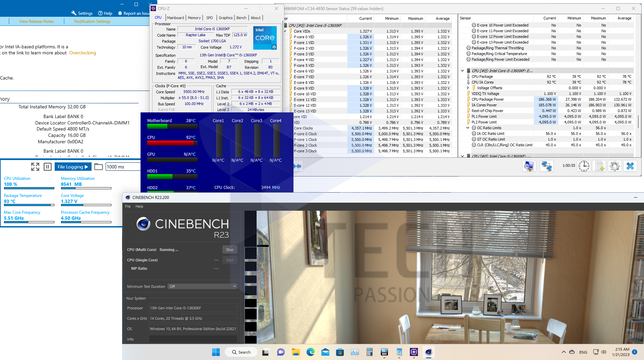The image size is (644, 360).
Task: Expand the XTU monitor panel fullscreen icon
Action: [35, 167]
